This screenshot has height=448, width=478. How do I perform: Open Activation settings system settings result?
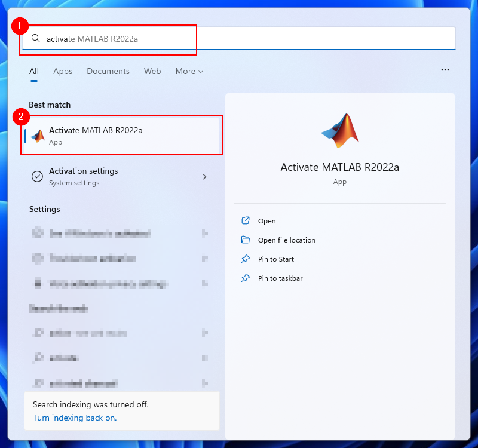122,177
